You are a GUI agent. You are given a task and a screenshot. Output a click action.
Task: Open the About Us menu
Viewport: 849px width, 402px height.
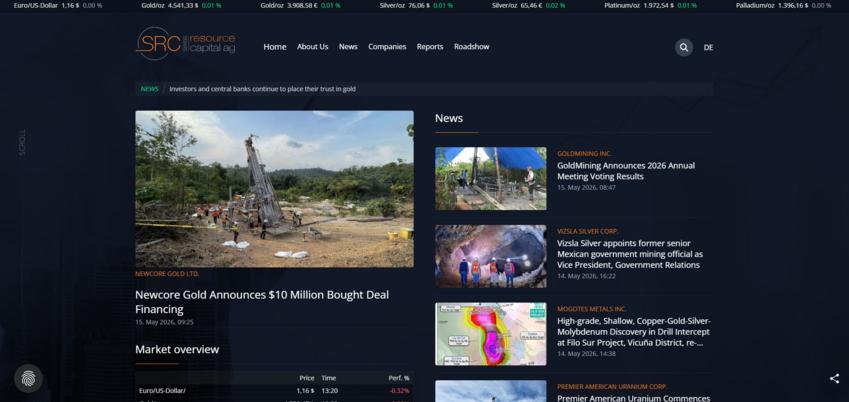(x=312, y=47)
